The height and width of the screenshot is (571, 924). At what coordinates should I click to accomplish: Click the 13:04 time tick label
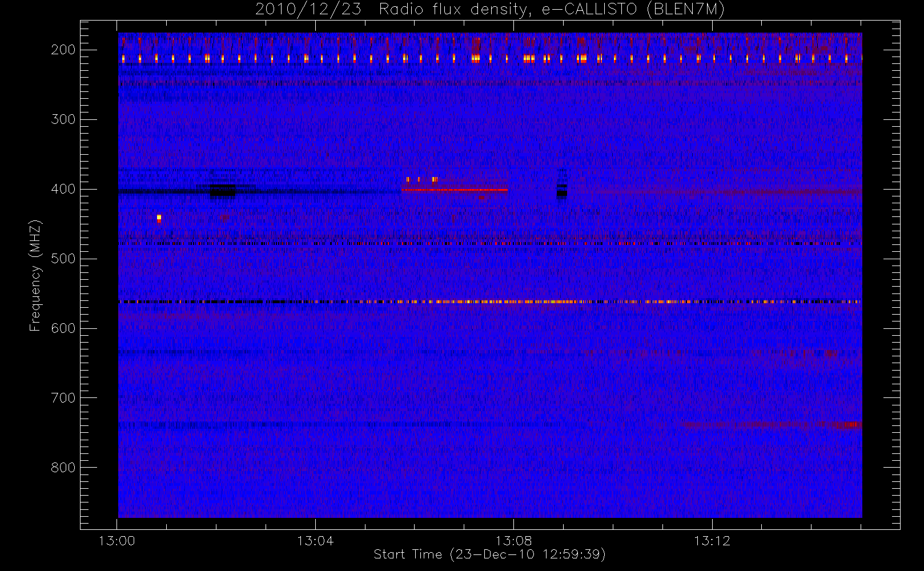315,541
